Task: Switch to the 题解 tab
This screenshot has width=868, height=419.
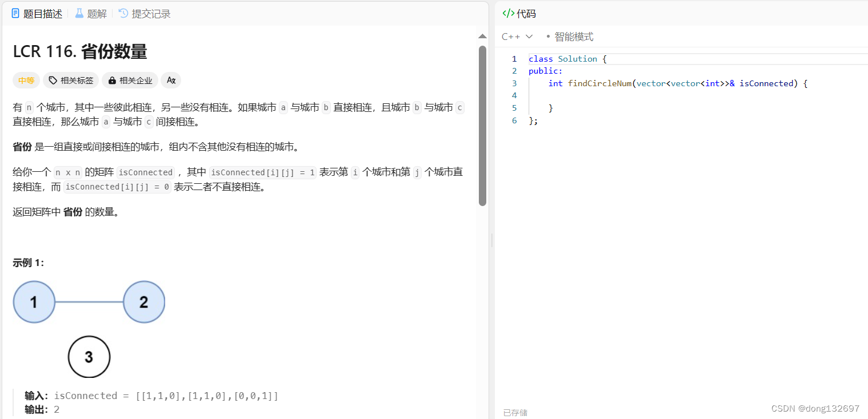Action: (91, 14)
